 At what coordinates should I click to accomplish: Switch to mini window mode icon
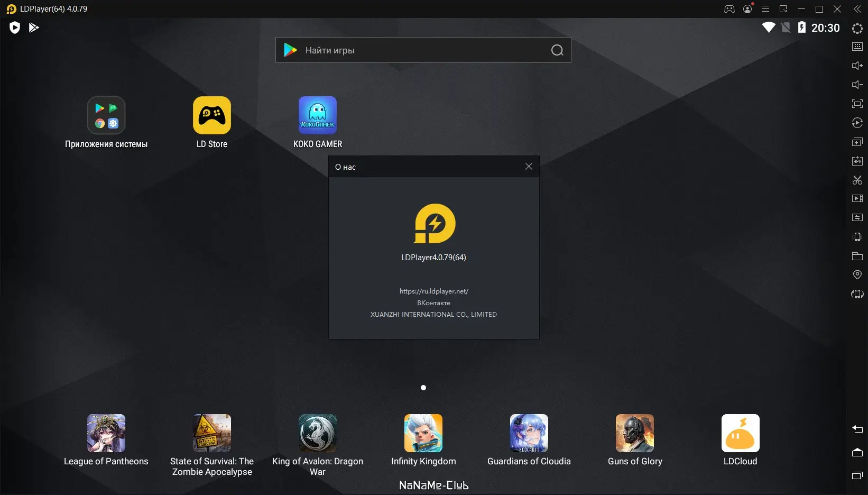point(783,9)
